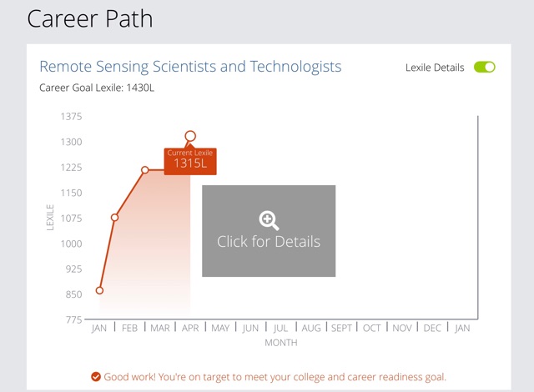Click the 1375 value on Lexile axis

[71, 117]
